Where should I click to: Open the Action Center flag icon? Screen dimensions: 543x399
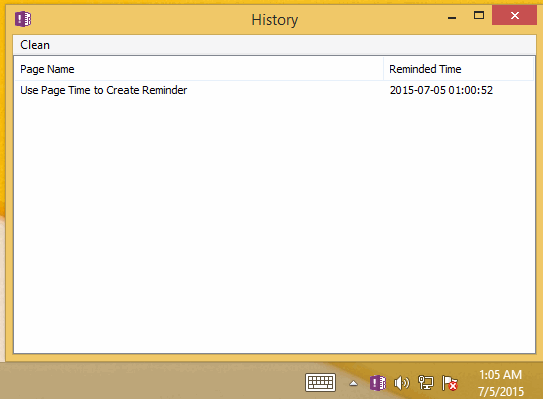point(449,383)
